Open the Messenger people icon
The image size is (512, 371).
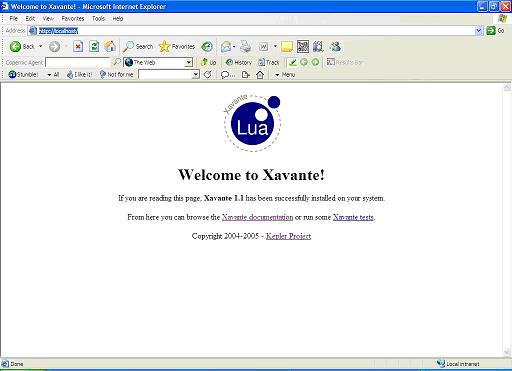[335, 46]
